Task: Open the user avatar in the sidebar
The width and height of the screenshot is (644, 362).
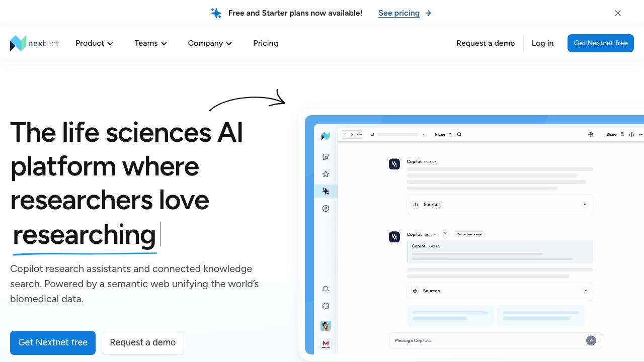Action: point(326,326)
